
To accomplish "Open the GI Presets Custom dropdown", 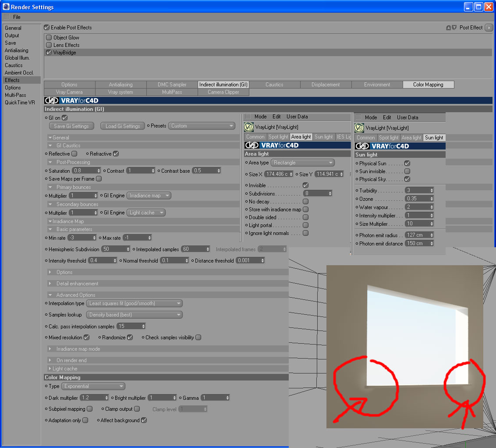I will coord(202,126).
